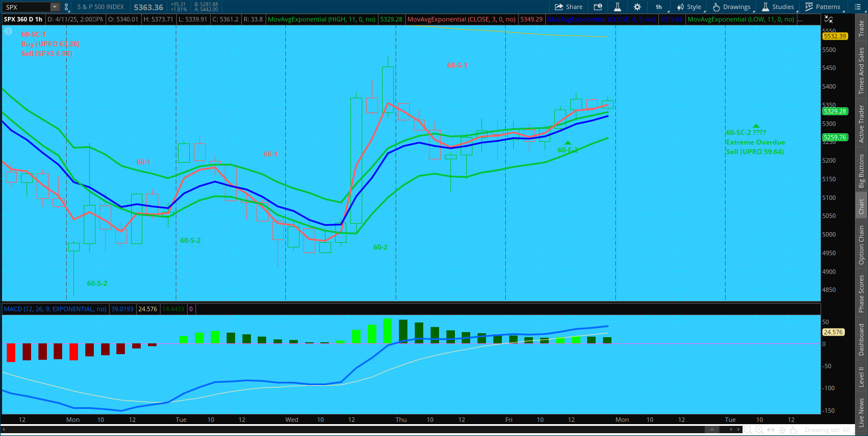Click the MACD study label

[x=55, y=309]
